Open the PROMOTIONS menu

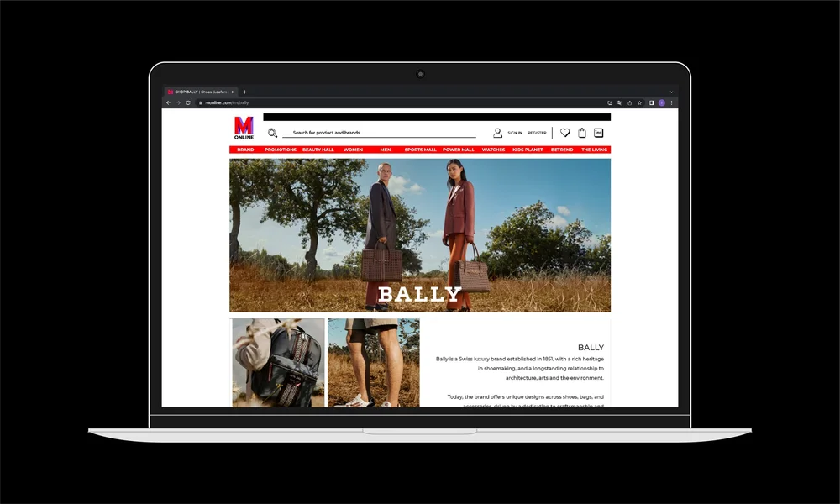point(281,150)
